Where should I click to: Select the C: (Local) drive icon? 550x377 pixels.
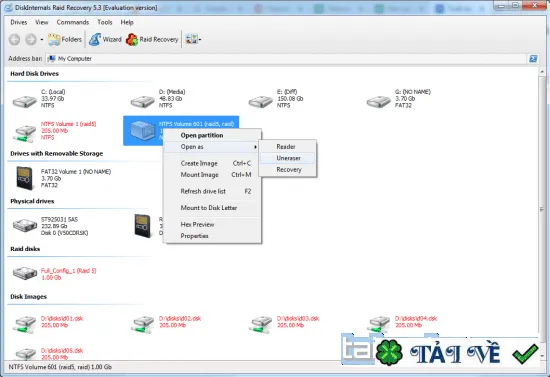click(x=25, y=101)
